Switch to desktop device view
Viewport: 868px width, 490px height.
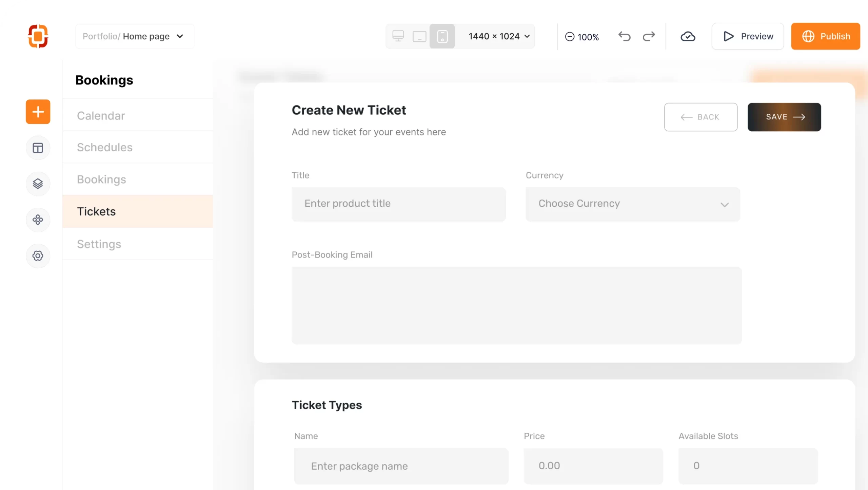click(398, 36)
